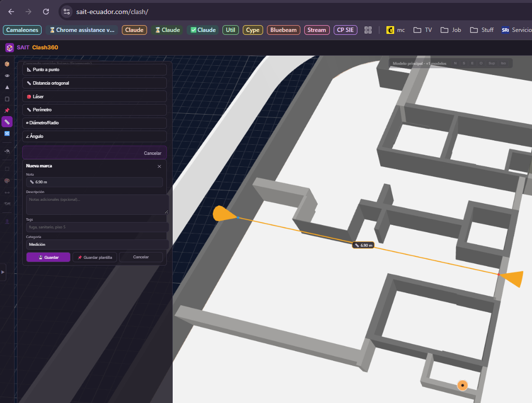Open the Cype tab group
The width and height of the screenshot is (532, 403).
253,30
